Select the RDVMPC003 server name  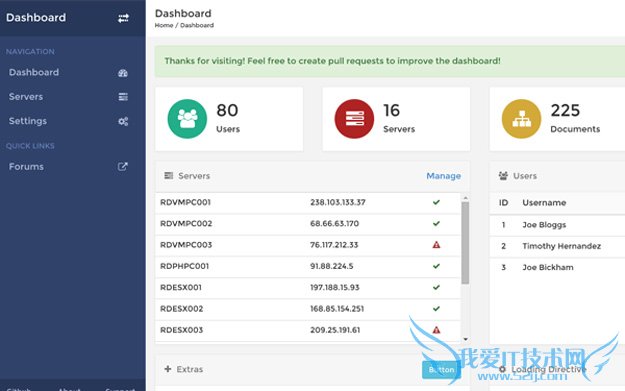click(186, 245)
